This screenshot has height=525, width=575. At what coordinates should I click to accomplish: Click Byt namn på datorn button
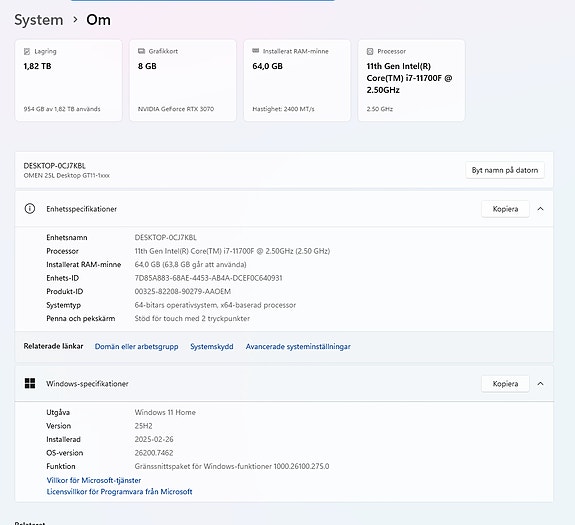click(x=505, y=170)
